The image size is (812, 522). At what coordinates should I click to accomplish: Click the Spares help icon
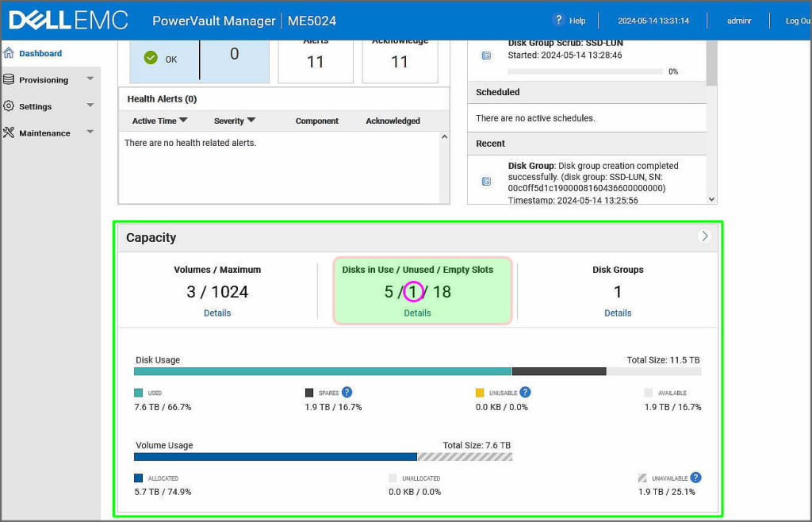(347, 392)
